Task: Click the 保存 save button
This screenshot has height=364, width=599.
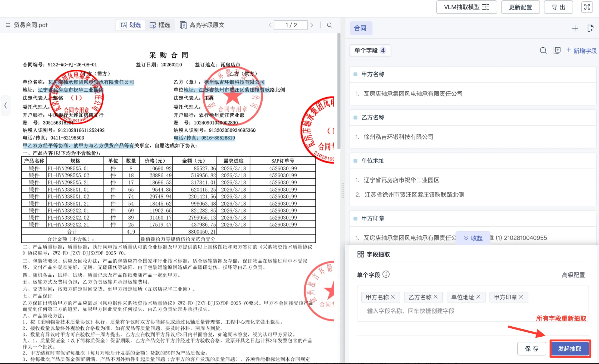Action: point(532,349)
